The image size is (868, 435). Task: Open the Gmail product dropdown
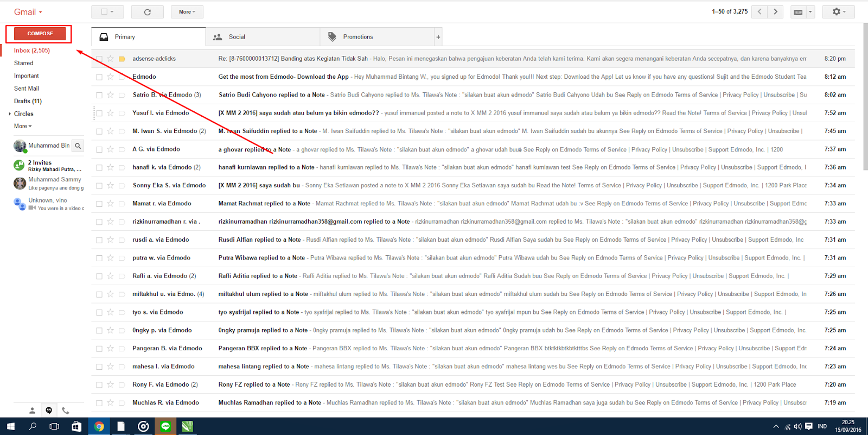pos(28,12)
